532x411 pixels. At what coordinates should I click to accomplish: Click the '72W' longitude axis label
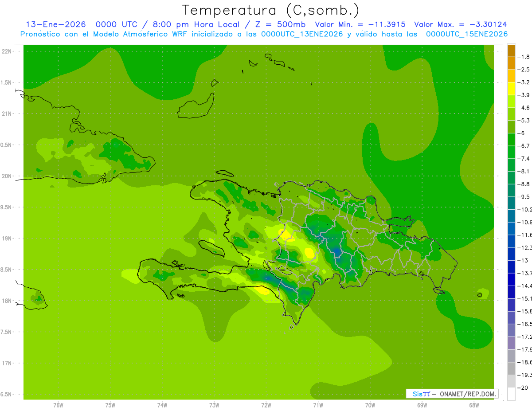tap(266, 405)
